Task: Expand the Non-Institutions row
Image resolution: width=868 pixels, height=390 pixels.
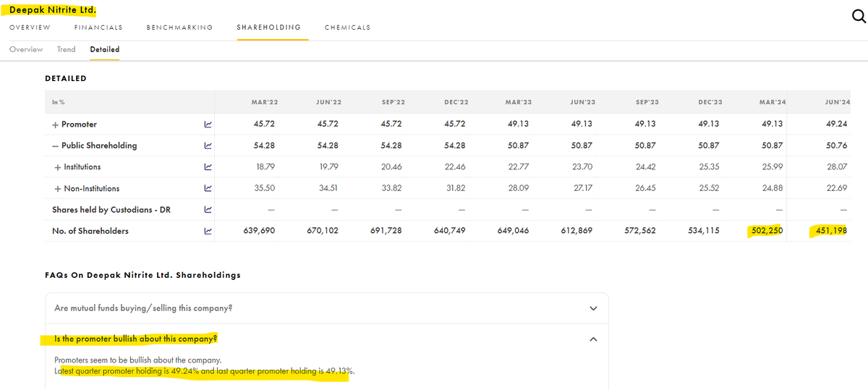Action: (x=57, y=189)
